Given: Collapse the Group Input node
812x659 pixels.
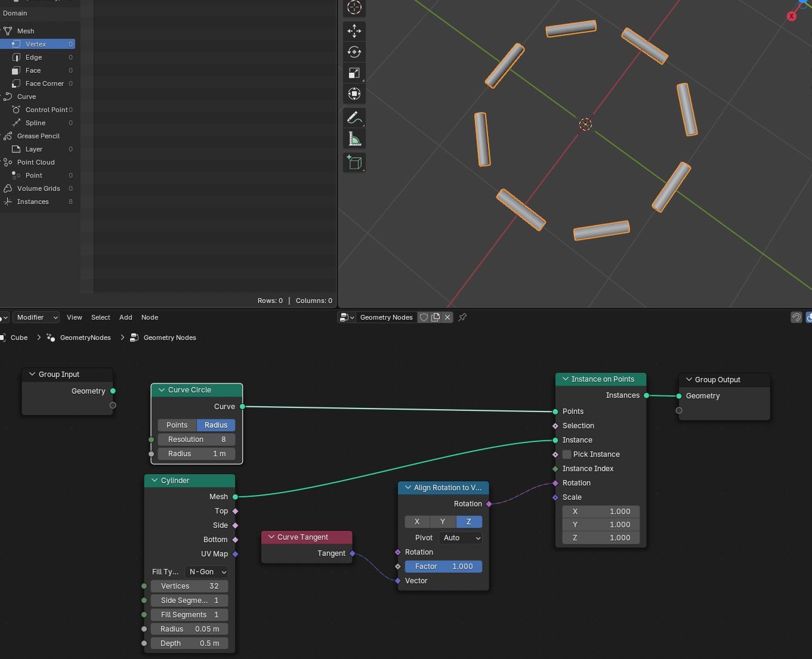Looking at the screenshot, I should pos(32,375).
